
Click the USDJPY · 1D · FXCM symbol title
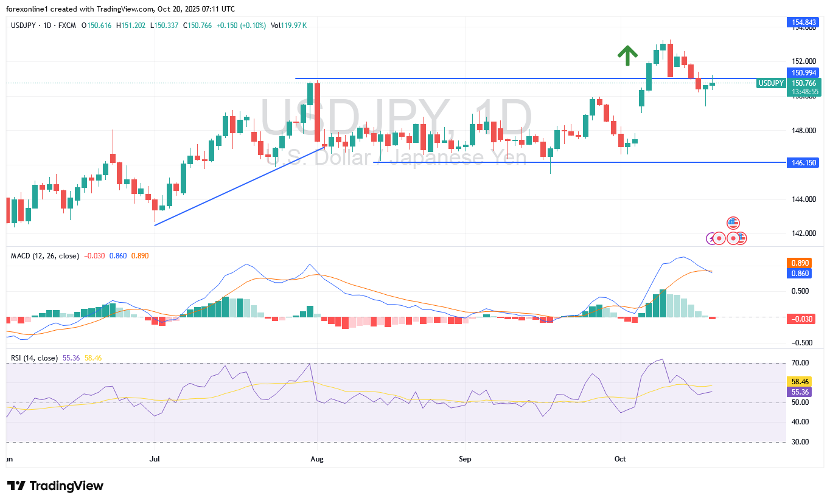point(43,25)
